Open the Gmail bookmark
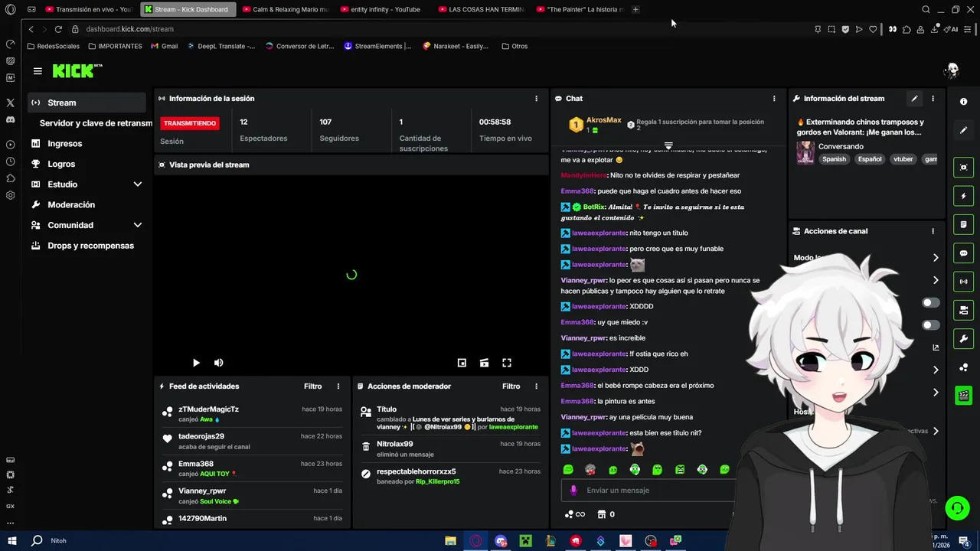 coord(164,46)
